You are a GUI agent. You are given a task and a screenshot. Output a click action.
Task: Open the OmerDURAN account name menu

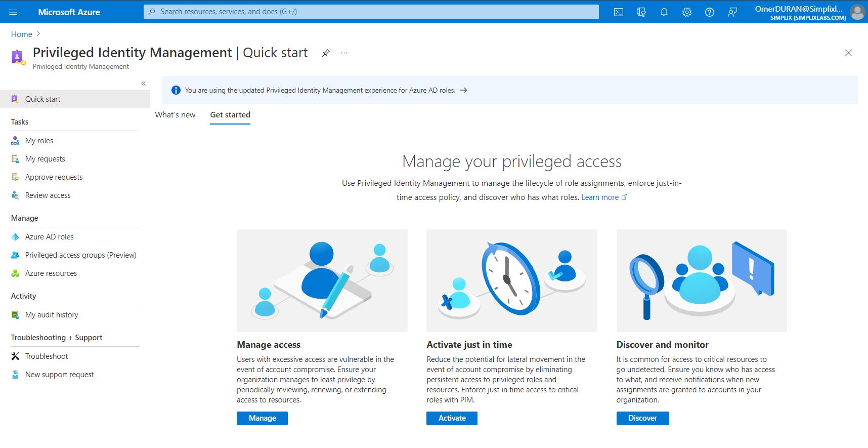pos(800,12)
